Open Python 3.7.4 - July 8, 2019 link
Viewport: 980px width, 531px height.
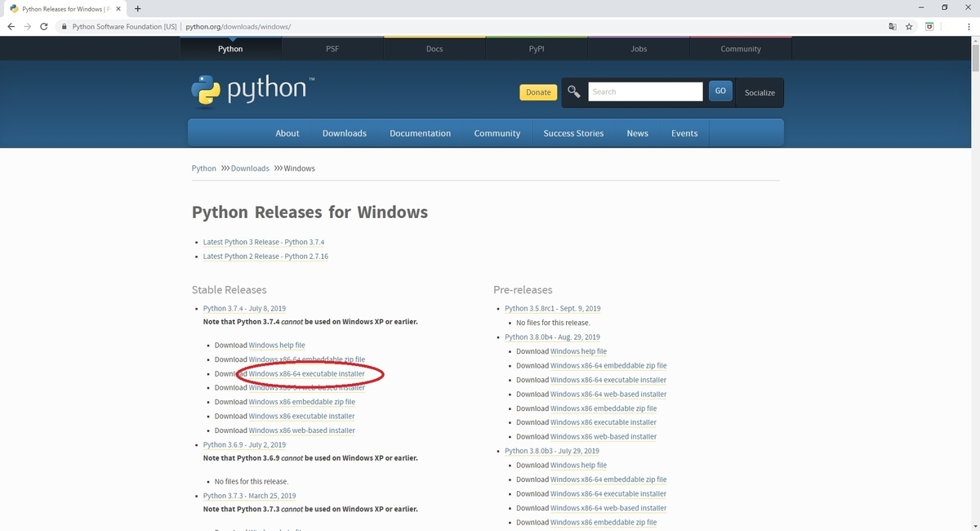click(244, 309)
